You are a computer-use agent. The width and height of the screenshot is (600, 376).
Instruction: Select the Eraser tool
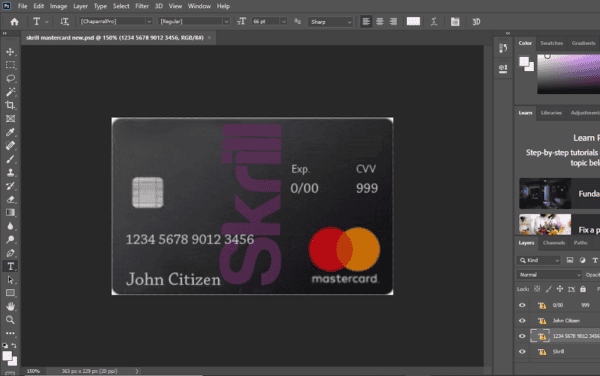tap(10, 199)
